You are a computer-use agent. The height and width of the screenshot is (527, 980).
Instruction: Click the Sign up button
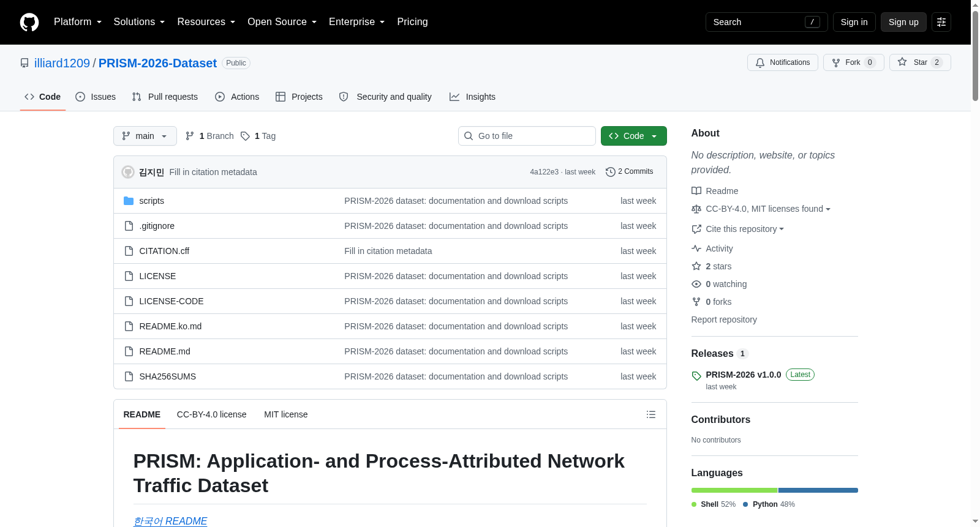pos(903,22)
